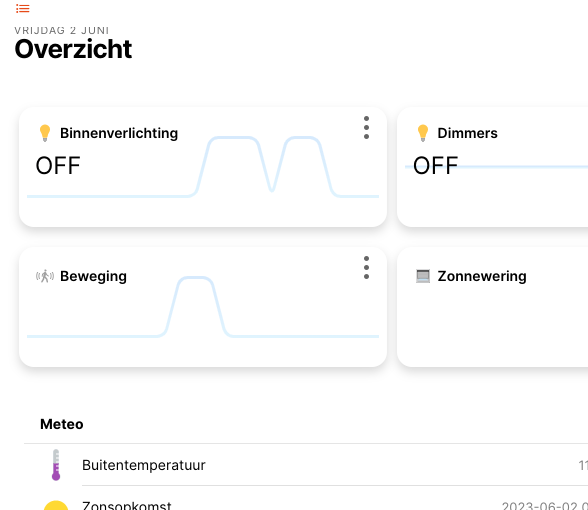Click the Beweging history graph
This screenshot has width=588, height=510.
pyautogui.click(x=203, y=307)
